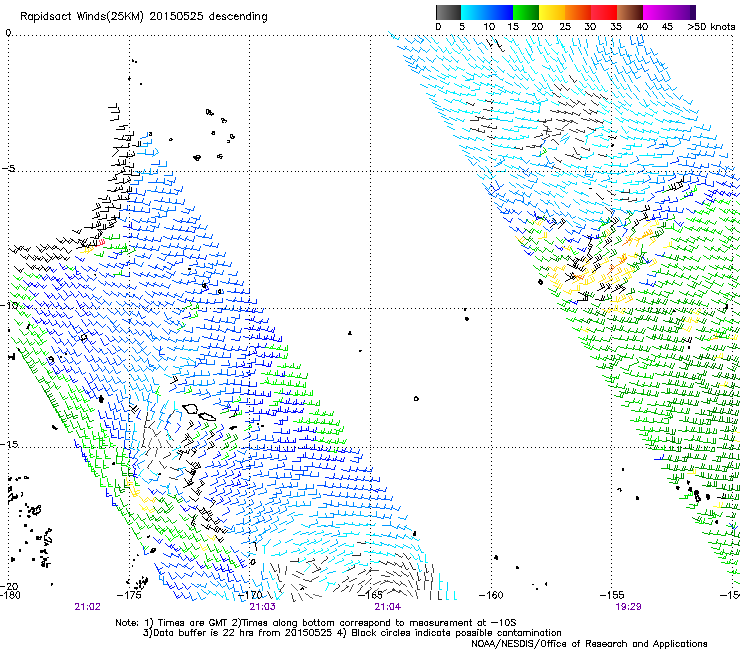Click the '10' label under the color bar
Viewport: 740px width, 650px height.
[489, 27]
